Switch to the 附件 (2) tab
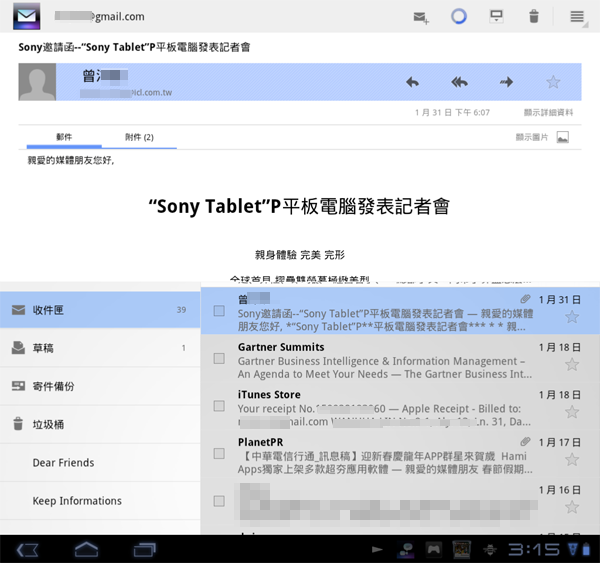Viewport: 600px width, 563px height. tap(139, 137)
